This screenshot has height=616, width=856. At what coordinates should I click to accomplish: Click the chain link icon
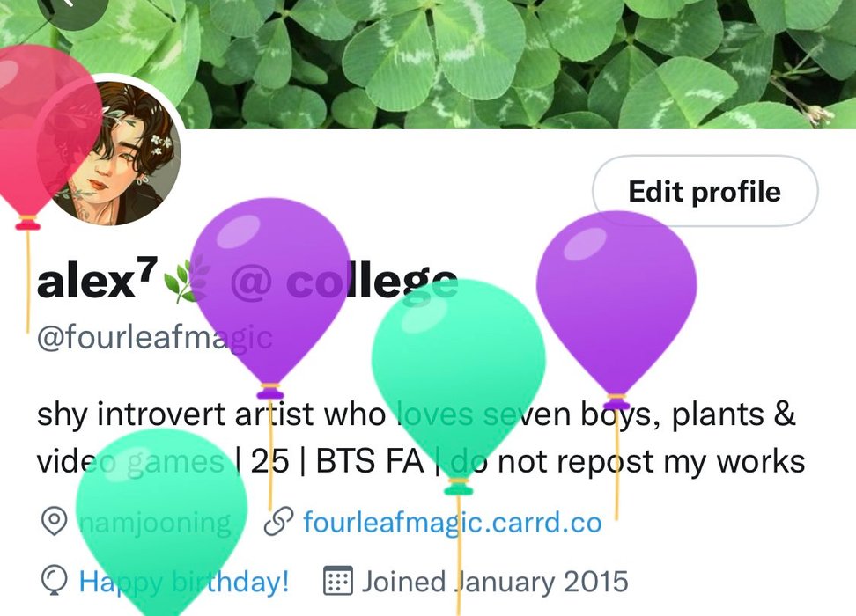point(278,522)
